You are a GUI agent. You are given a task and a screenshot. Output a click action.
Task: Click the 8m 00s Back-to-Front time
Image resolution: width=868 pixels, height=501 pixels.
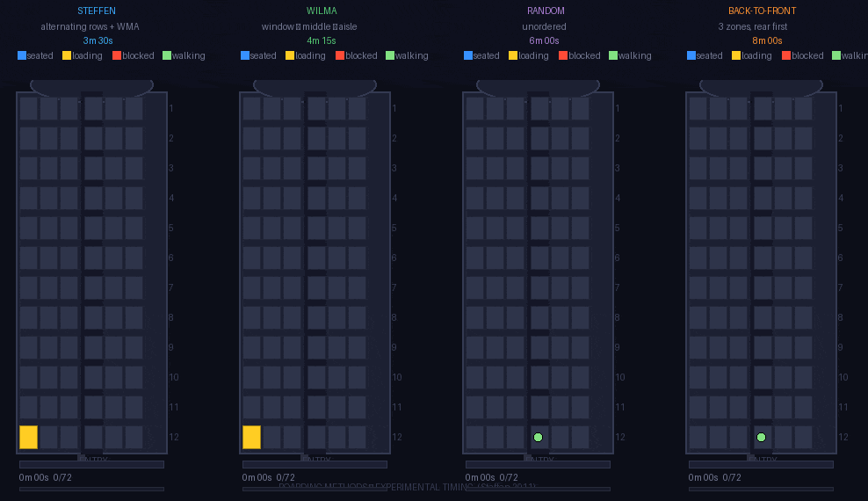[x=767, y=40]
